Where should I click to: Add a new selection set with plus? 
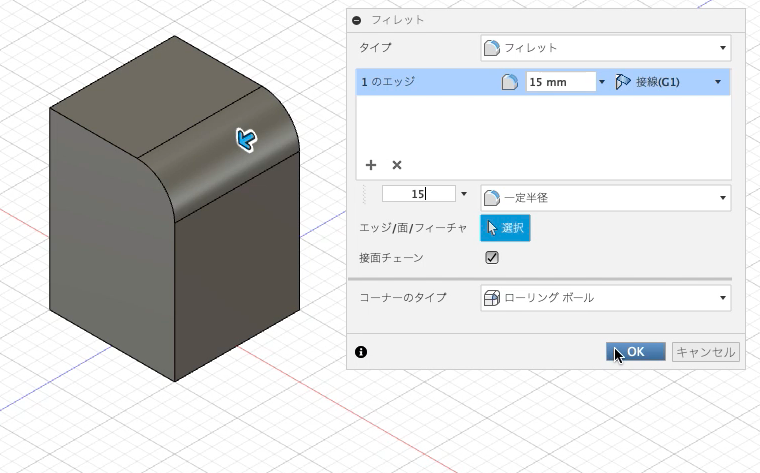[x=371, y=165]
